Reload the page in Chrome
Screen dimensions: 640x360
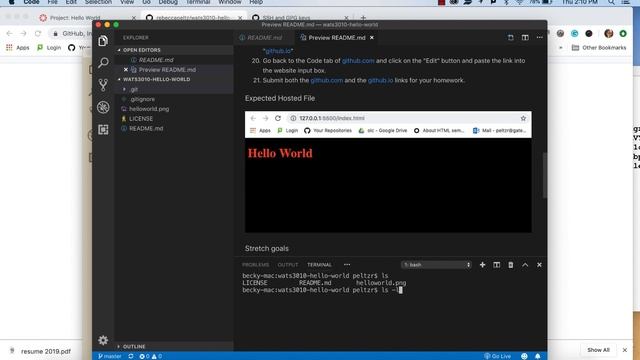[38, 33]
